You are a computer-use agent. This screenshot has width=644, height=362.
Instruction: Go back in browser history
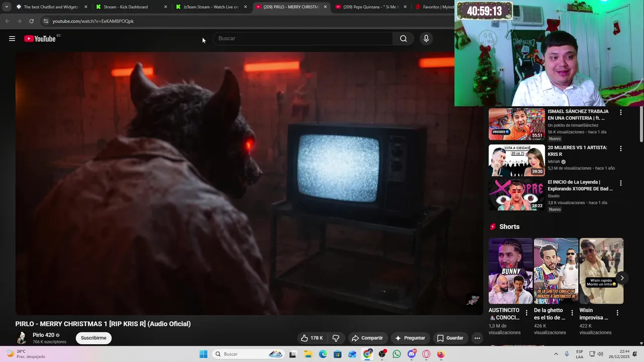pyautogui.click(x=7, y=21)
